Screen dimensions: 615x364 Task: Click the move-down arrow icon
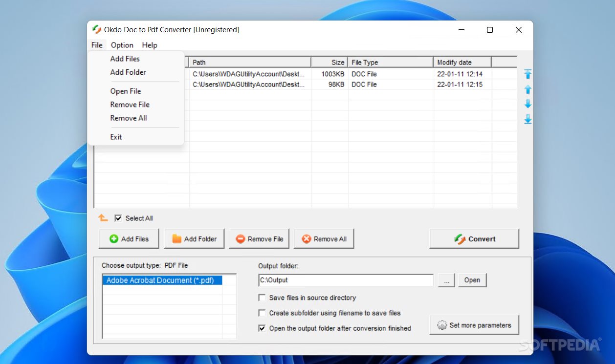point(527,104)
